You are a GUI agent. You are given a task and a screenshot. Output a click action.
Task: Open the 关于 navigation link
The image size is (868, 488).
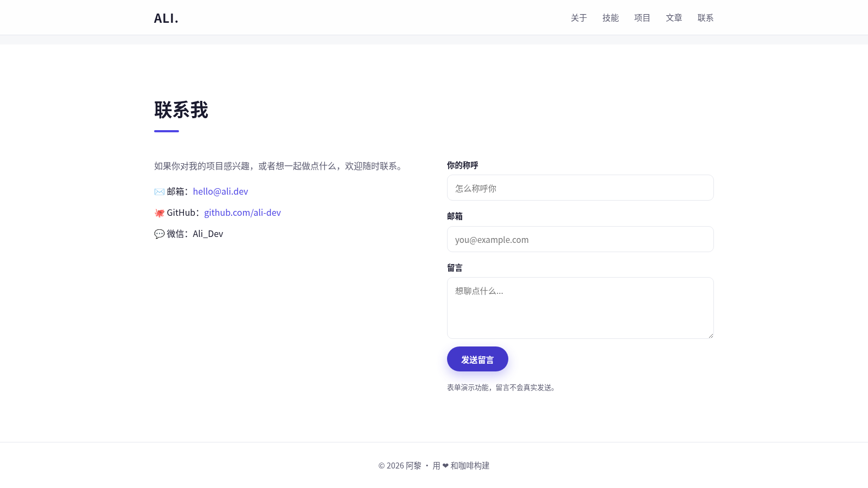click(579, 18)
